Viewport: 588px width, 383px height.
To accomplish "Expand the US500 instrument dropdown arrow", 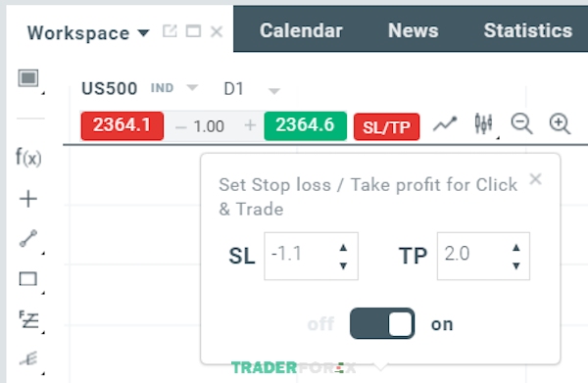I will (x=192, y=88).
